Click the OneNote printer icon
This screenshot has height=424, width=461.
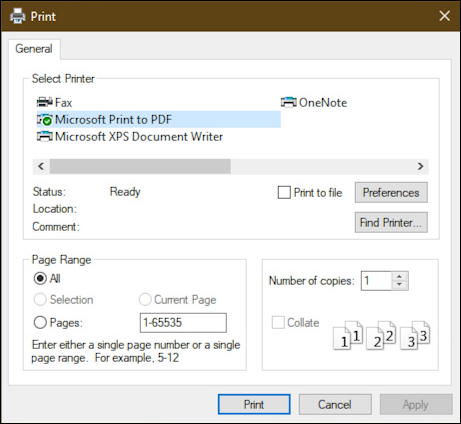[288, 102]
